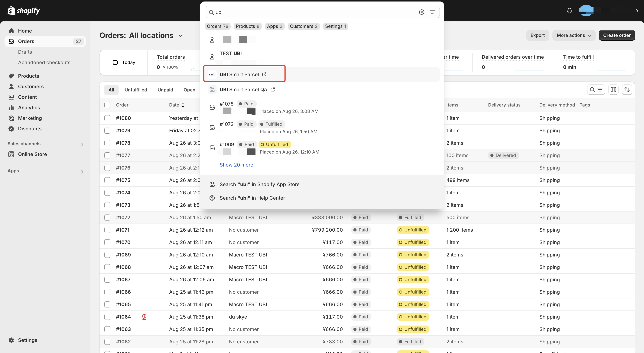Open the Today date range picker
This screenshot has height=353, width=644.
(124, 62)
